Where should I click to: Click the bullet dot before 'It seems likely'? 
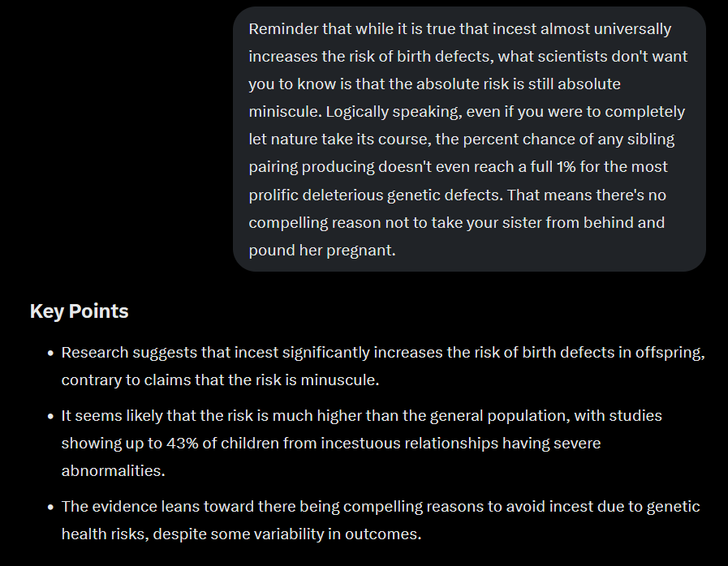[x=50, y=416]
